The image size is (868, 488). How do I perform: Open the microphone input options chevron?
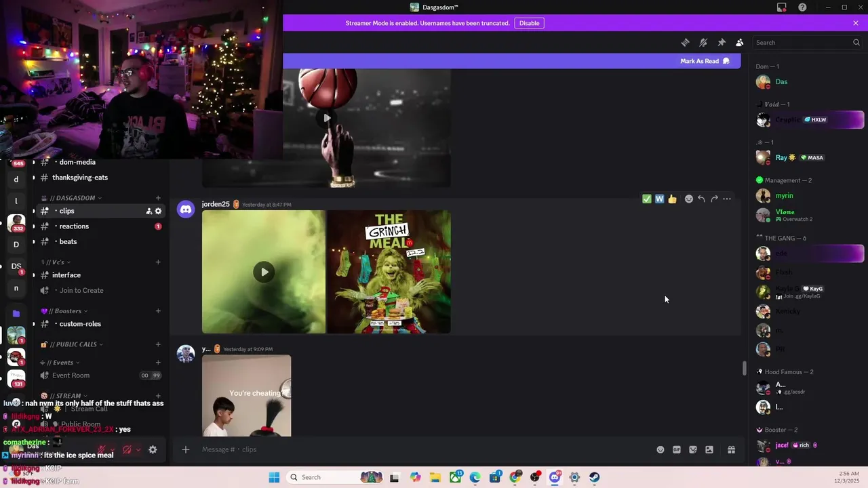pos(112,449)
